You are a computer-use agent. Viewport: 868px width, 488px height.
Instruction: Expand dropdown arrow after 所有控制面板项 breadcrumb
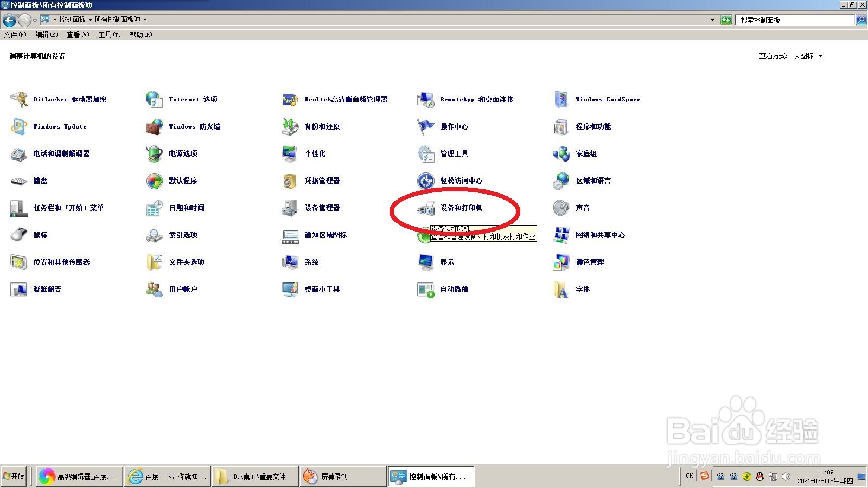tap(145, 20)
